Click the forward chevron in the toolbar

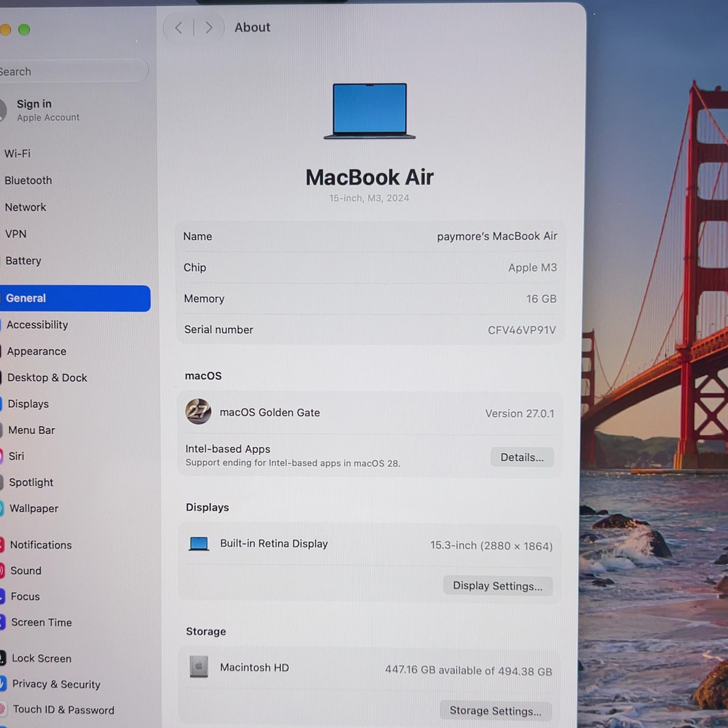pos(209,28)
